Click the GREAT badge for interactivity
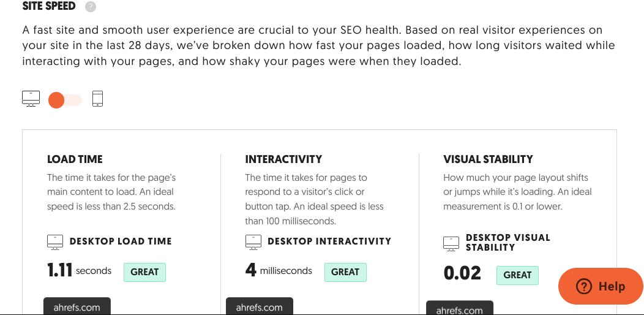Viewport: 644px width, 315px height. (x=345, y=272)
